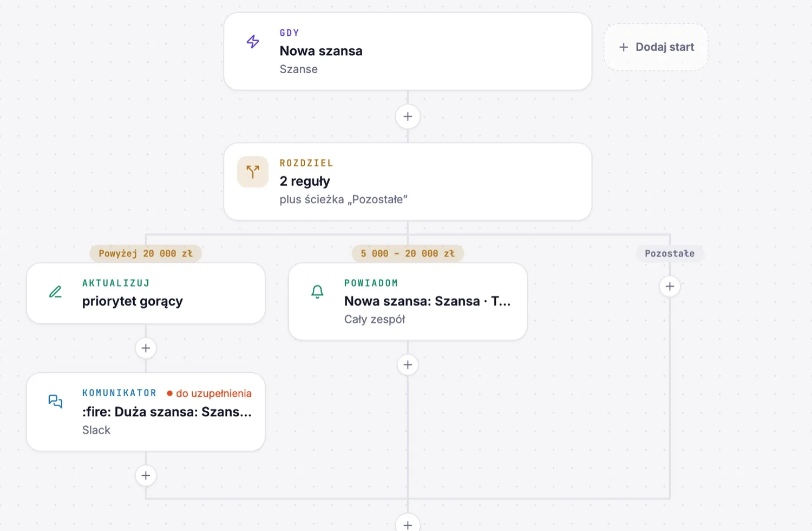Image resolution: width=812 pixels, height=531 pixels.
Task: Open the Nowa szansa trigger card
Action: tap(408, 51)
